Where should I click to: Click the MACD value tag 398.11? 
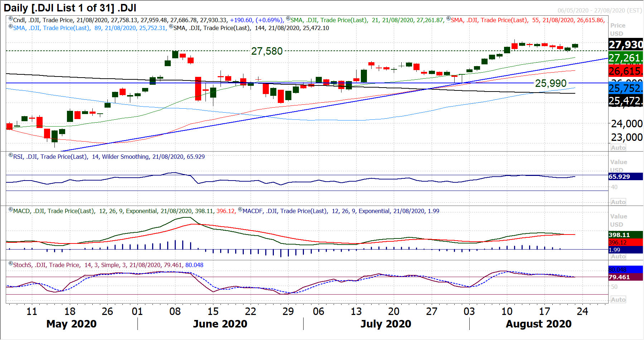pyautogui.click(x=626, y=235)
